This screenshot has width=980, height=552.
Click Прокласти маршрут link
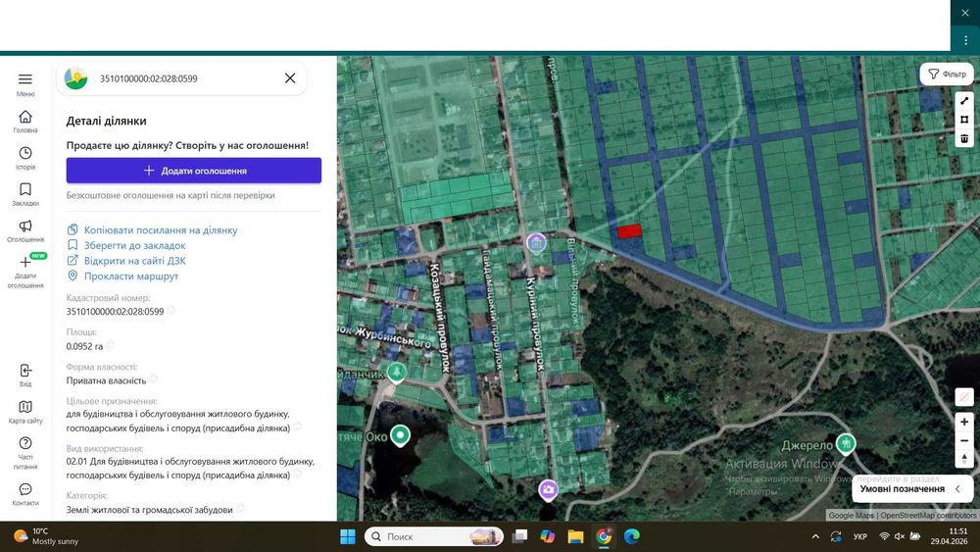(x=131, y=276)
